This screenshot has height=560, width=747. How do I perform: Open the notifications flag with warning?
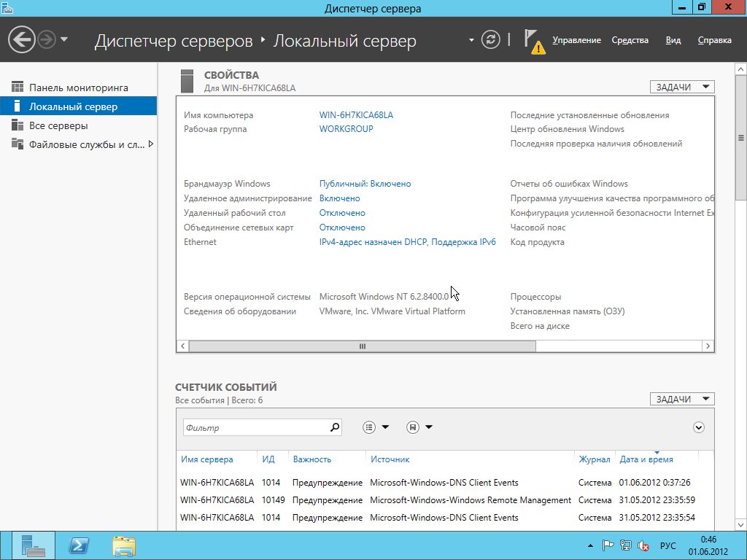point(535,41)
